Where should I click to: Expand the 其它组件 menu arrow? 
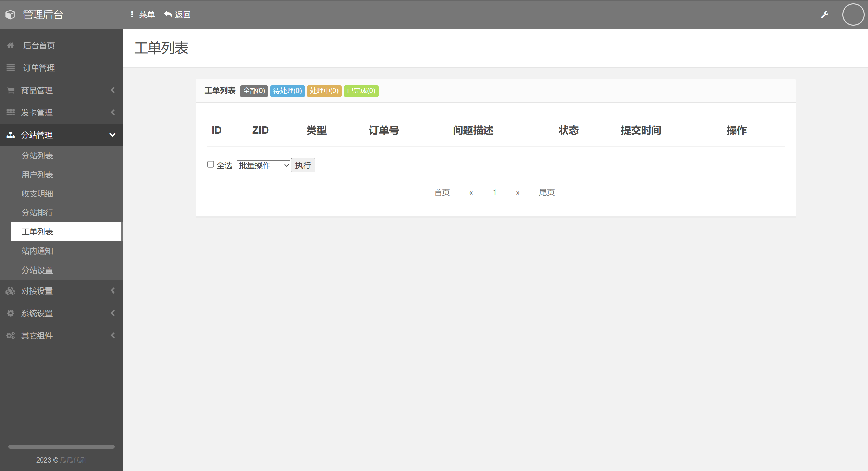coord(113,336)
